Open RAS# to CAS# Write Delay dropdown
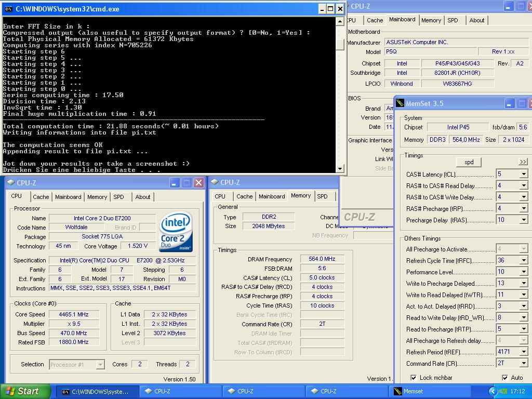 click(524, 197)
